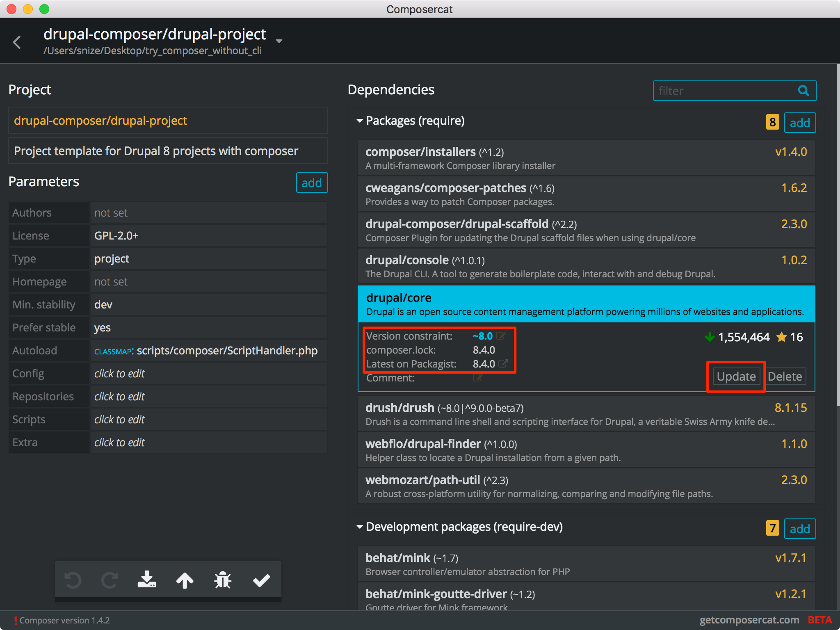This screenshot has height=630, width=840.
Task: Click the update up-arrow icon
Action: point(185,580)
